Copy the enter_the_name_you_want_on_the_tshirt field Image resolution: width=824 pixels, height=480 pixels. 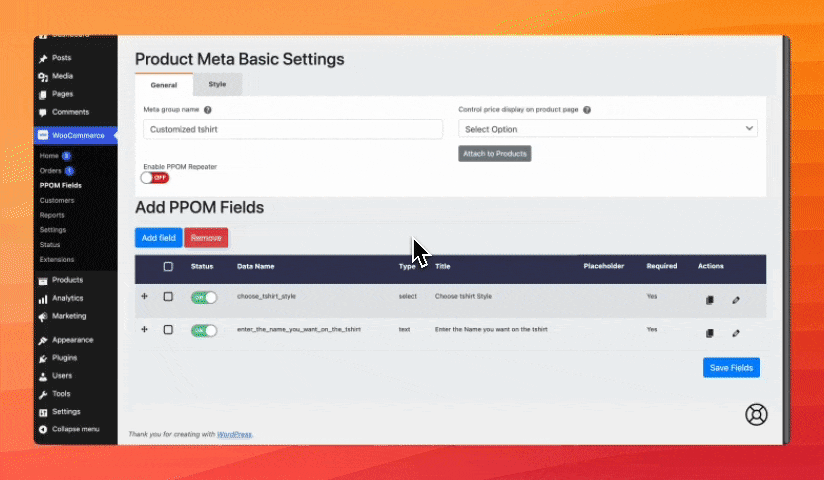[709, 333]
